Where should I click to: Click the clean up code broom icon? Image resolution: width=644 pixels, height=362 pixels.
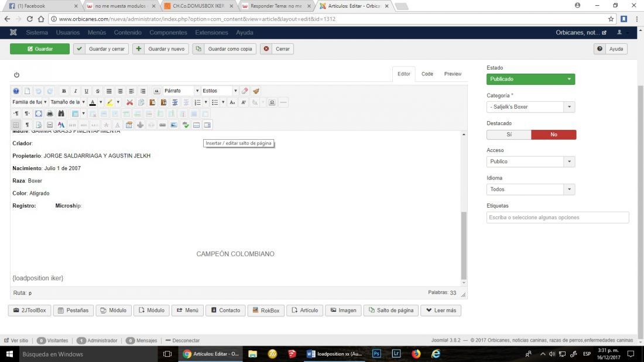(256, 91)
